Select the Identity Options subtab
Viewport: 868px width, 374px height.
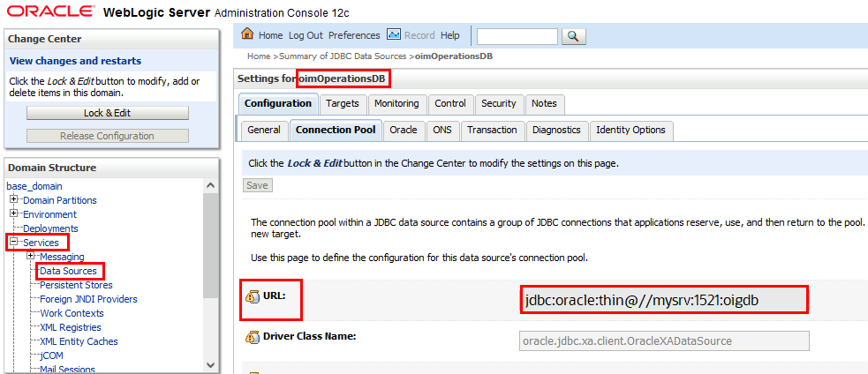point(630,130)
